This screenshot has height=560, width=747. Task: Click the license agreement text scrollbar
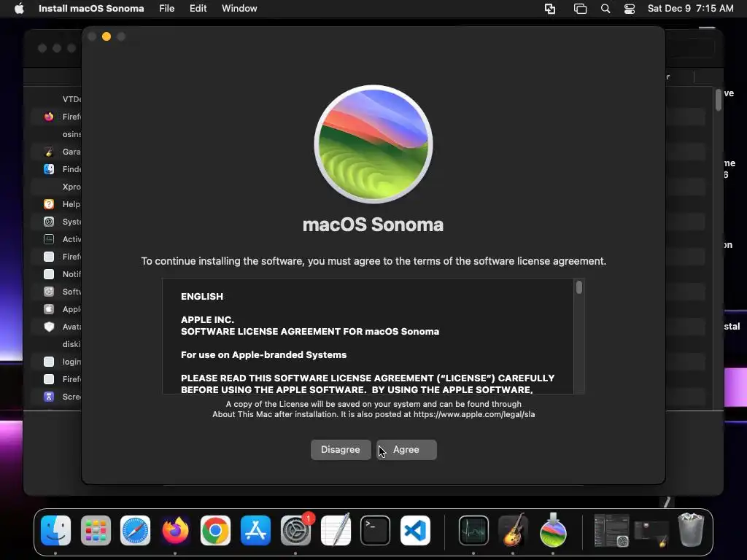[578, 287]
